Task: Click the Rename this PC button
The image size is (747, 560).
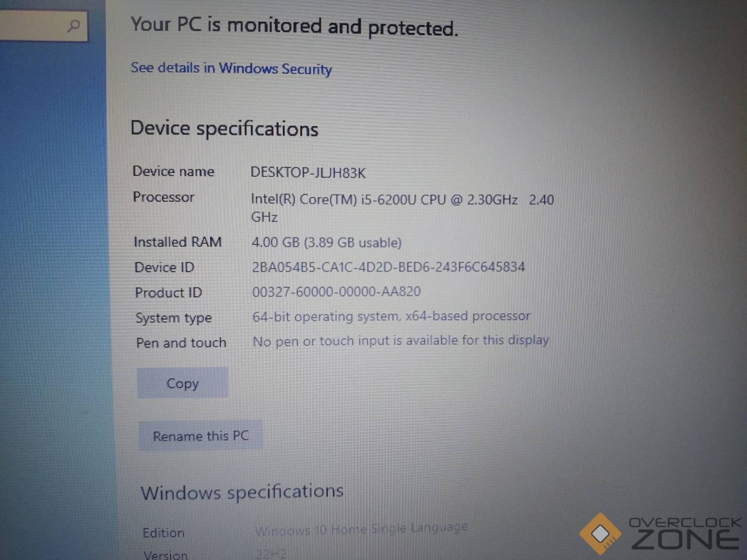Action: (x=201, y=436)
